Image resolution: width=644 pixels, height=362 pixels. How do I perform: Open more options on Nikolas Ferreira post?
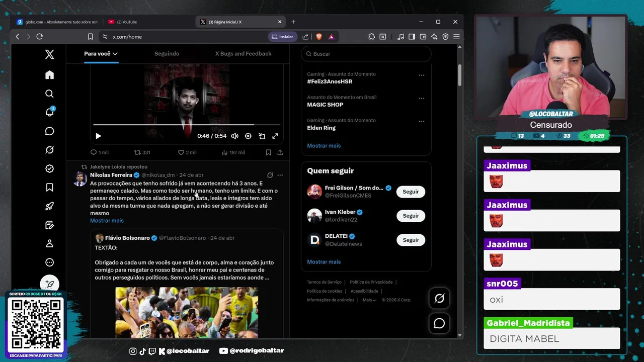point(280,175)
